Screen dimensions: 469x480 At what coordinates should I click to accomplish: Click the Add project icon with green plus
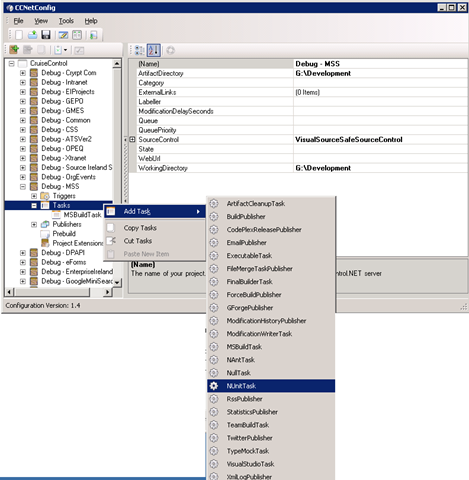tap(14, 50)
